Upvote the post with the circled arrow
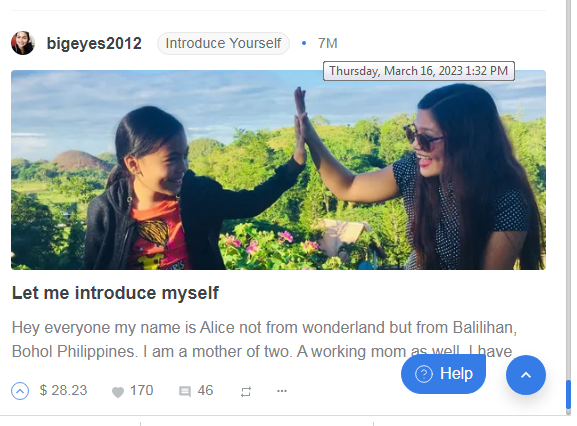 20,391
